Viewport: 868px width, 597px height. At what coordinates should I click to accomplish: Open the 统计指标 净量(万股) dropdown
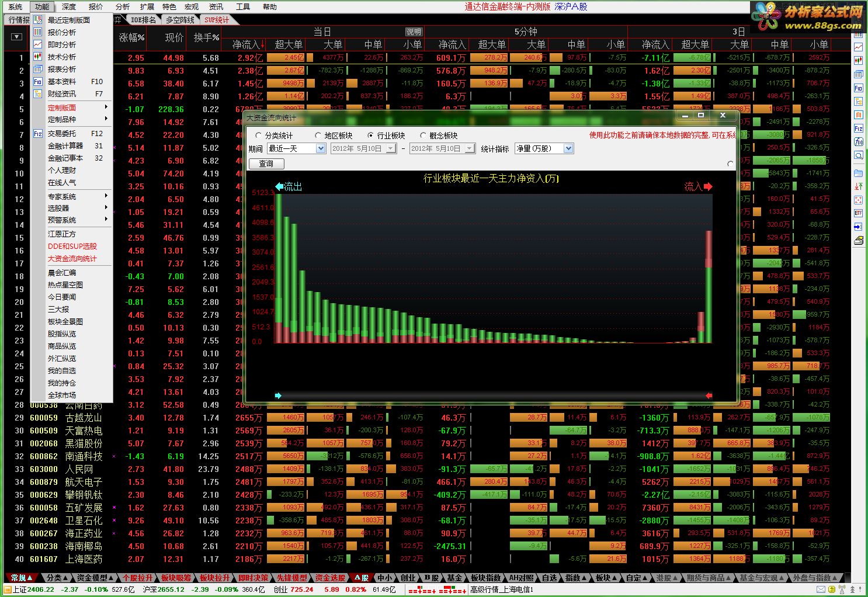click(568, 148)
